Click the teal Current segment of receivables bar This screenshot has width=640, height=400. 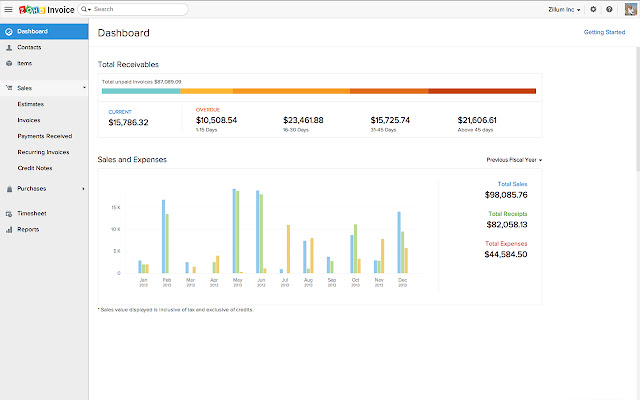(141, 91)
